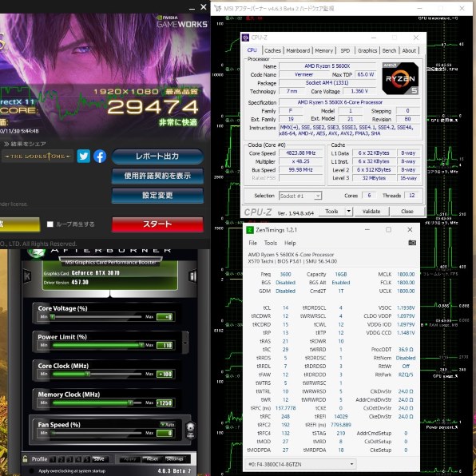Switch to CPU-Z Memory tab

coord(323,50)
